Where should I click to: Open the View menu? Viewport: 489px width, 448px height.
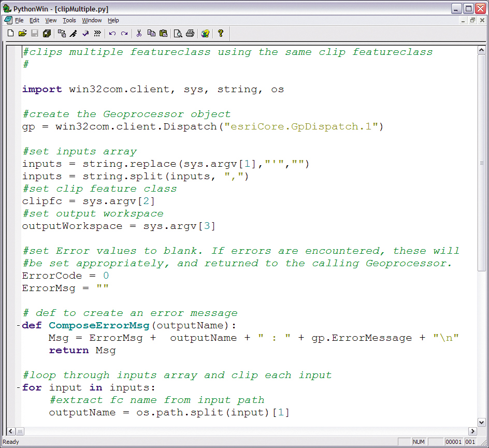click(51, 20)
